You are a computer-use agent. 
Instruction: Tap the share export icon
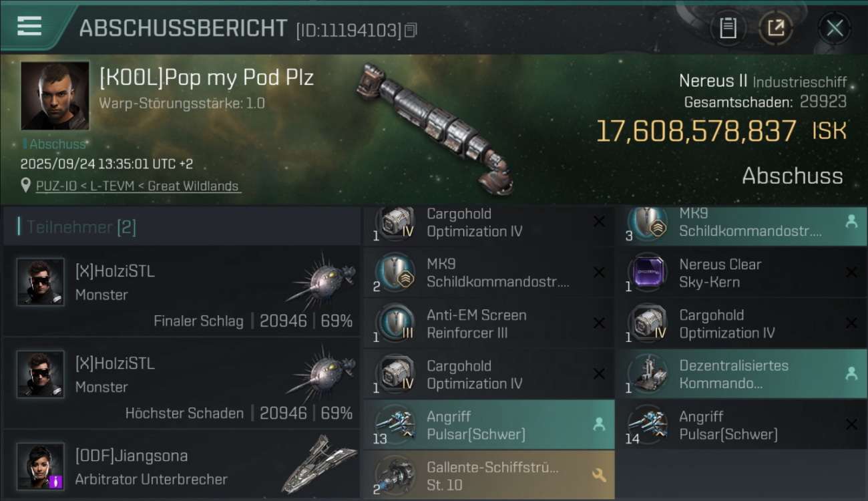click(x=776, y=28)
